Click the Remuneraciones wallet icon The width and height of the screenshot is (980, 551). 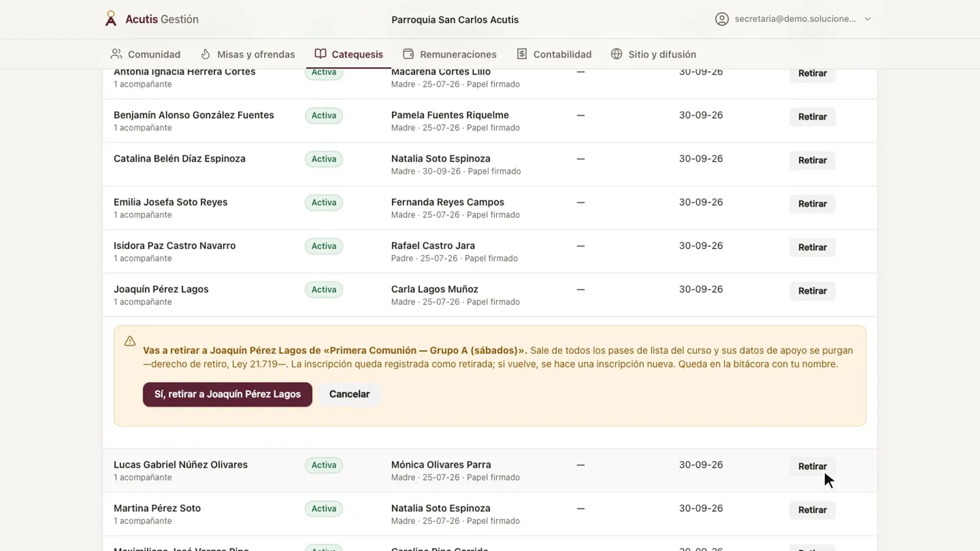(x=409, y=54)
